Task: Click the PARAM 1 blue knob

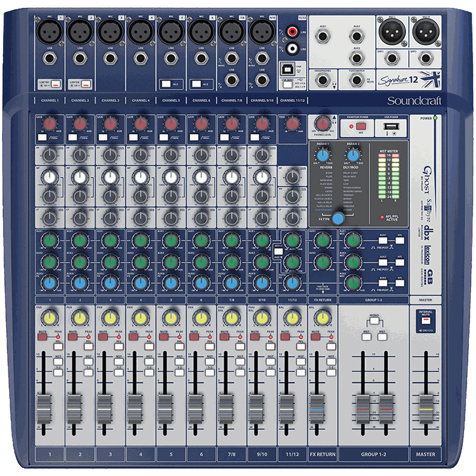Action: click(x=323, y=156)
